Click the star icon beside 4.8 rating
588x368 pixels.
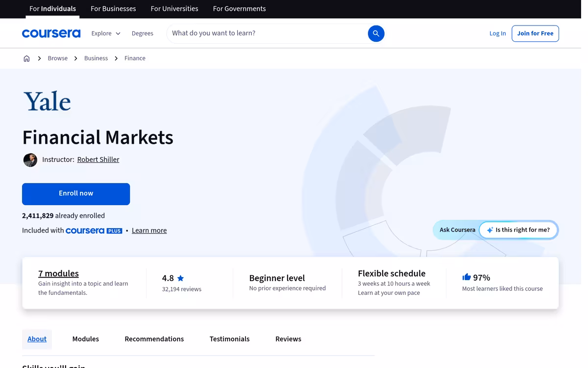pos(180,278)
